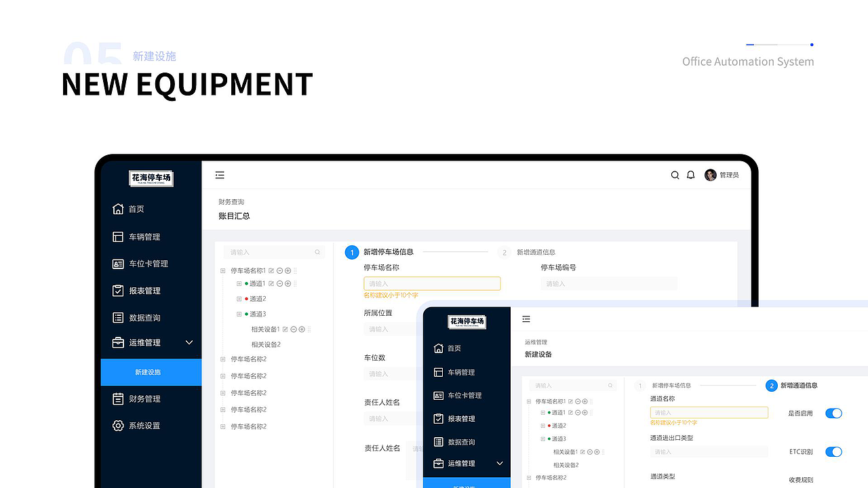Click the plus icon next to 通道1

[288, 284]
